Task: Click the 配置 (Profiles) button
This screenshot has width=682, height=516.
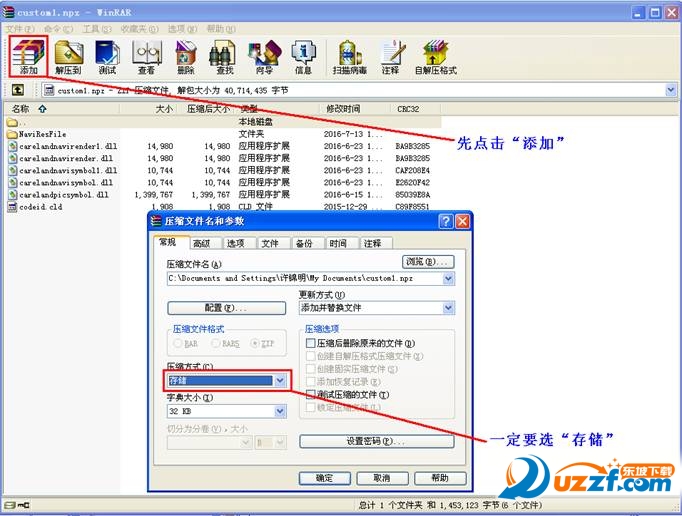Action: [x=227, y=308]
